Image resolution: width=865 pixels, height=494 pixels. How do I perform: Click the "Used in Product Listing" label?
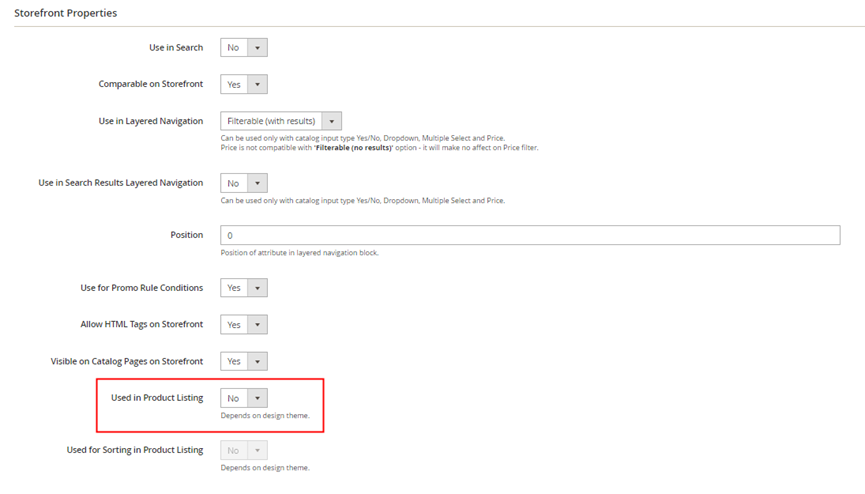[157, 398]
